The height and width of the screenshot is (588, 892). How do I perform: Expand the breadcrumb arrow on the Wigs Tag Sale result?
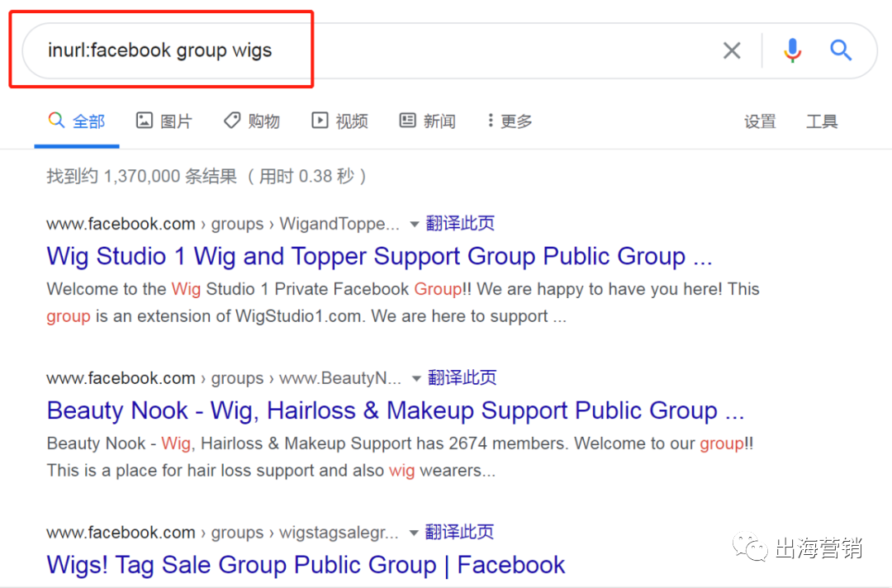coord(414,533)
